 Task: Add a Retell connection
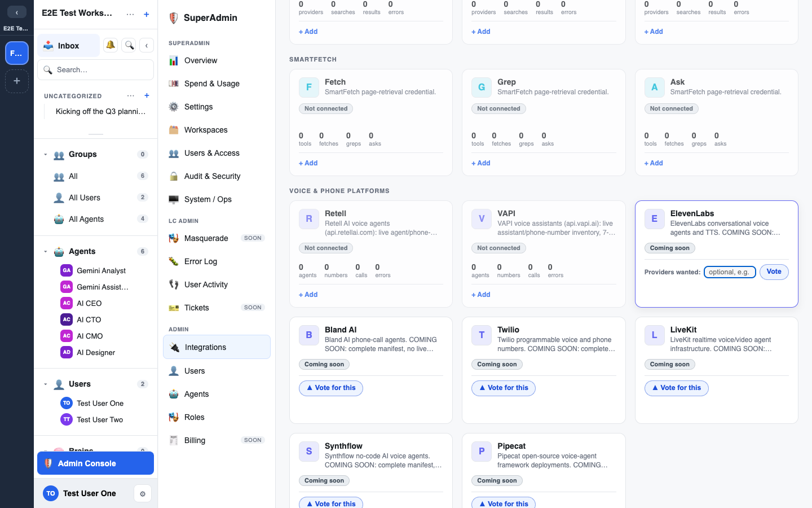308,295
